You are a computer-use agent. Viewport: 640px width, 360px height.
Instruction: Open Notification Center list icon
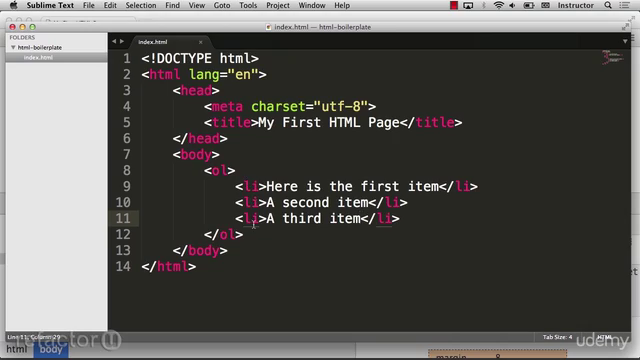pos(624,5)
